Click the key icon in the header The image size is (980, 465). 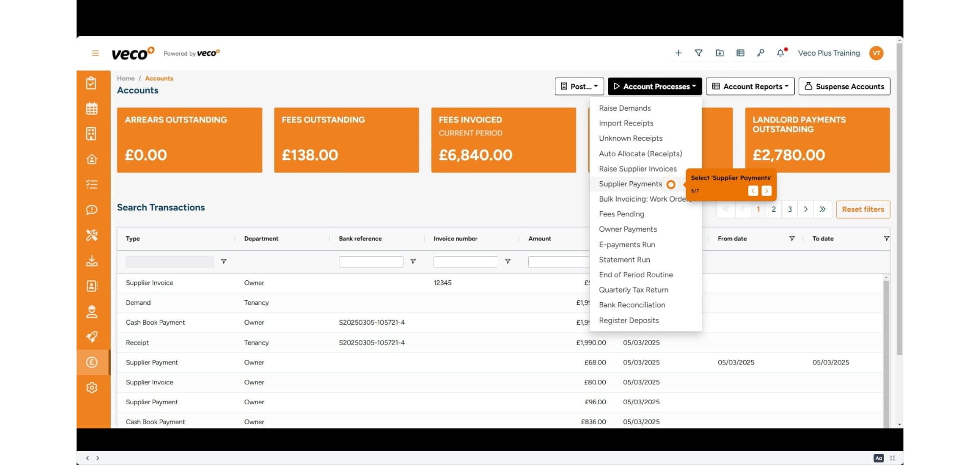[x=761, y=53]
